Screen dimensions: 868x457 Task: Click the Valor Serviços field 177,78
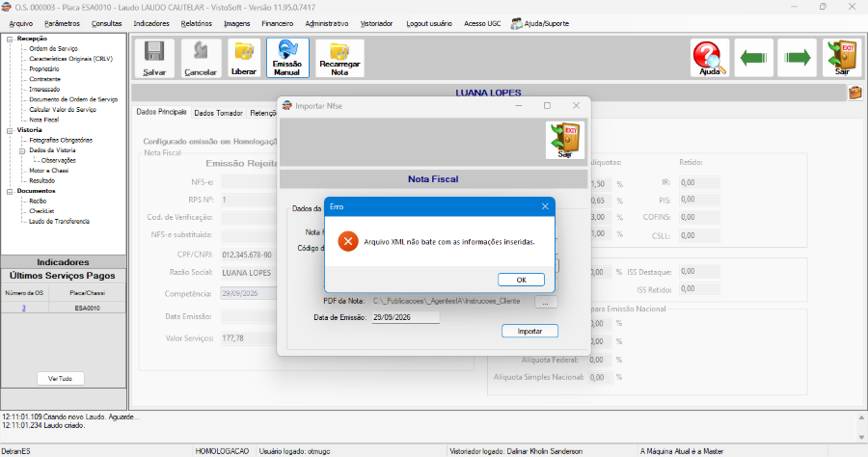249,338
